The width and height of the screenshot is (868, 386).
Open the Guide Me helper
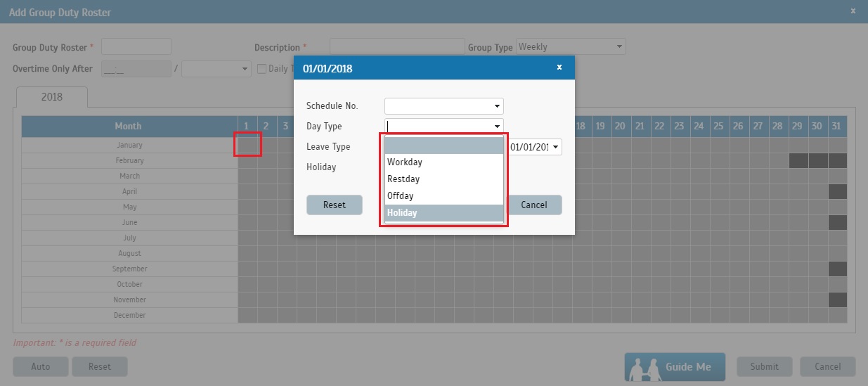point(675,367)
